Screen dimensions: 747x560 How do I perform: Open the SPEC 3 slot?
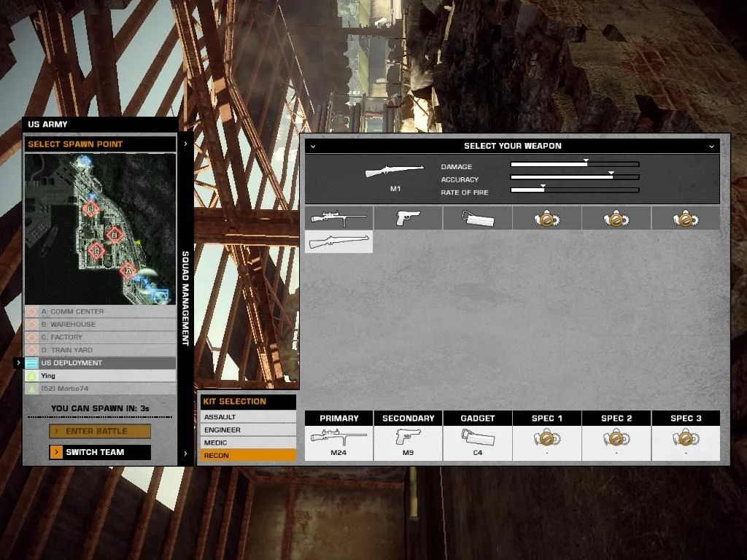pos(686,436)
